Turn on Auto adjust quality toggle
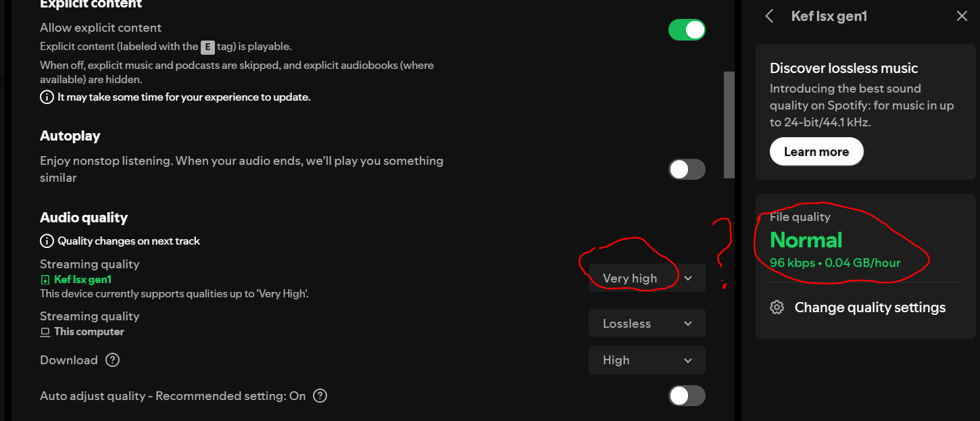The image size is (980, 421). (x=687, y=396)
